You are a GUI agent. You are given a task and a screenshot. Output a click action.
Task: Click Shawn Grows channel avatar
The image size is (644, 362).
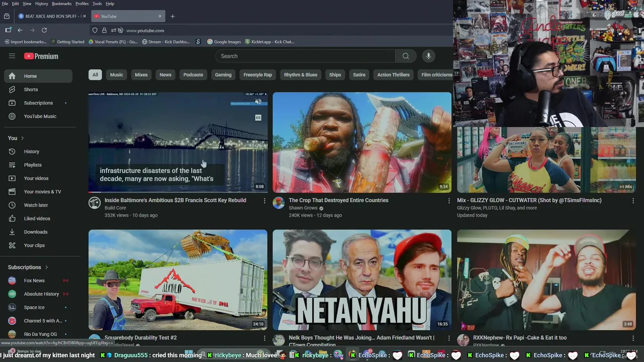279,203
